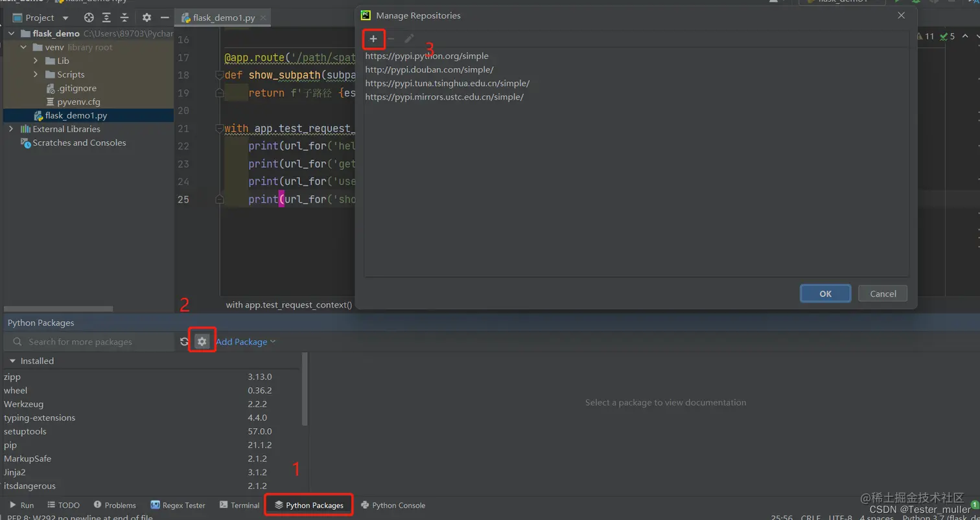The width and height of the screenshot is (980, 520).
Task: Open Python Packages settings gear
Action: [202, 341]
